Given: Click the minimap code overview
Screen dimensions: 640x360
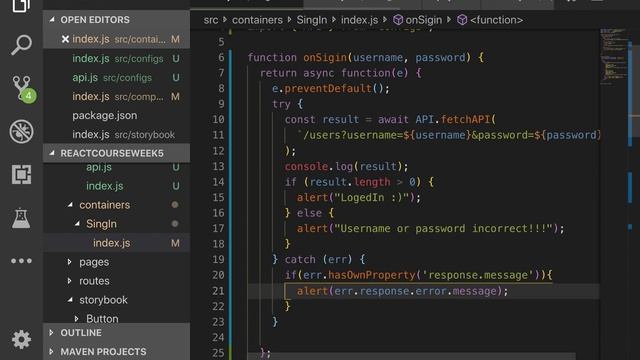Looking at the screenshot, I should (x=613, y=57).
